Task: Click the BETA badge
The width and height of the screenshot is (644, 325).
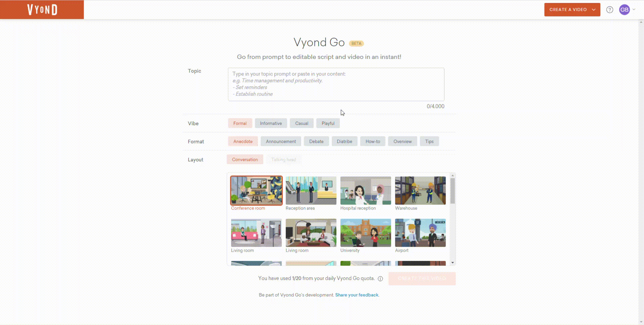Action: pos(356,43)
